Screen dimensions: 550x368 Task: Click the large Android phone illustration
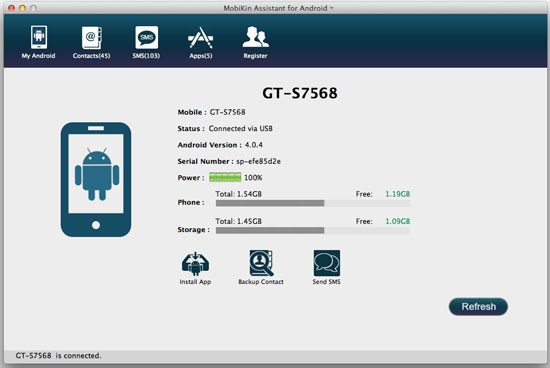tap(96, 179)
